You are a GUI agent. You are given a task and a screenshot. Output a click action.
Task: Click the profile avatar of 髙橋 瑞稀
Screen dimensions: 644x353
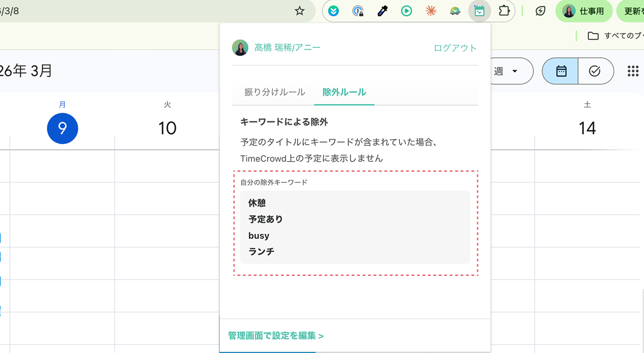point(240,47)
